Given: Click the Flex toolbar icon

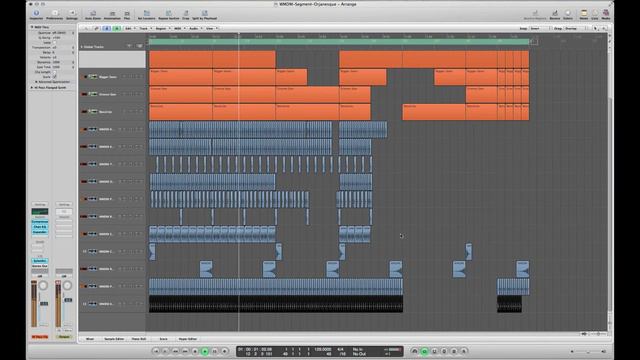Looking at the screenshot, I should 127,15.
